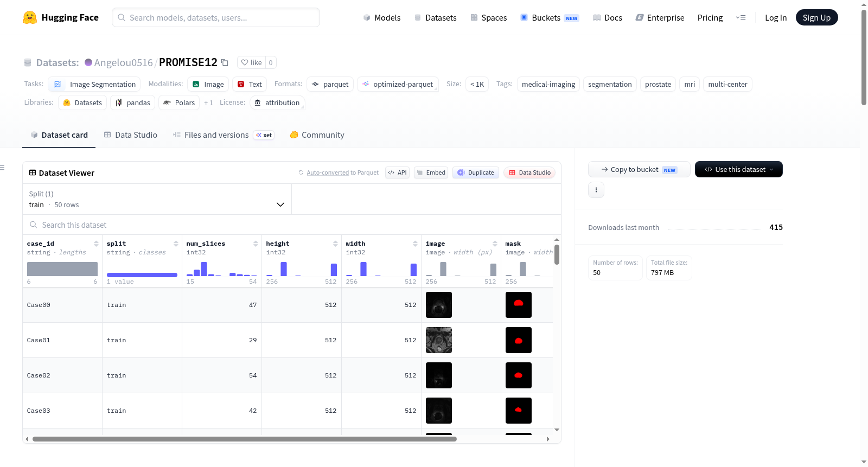Click the multi-center tag

pyautogui.click(x=727, y=84)
